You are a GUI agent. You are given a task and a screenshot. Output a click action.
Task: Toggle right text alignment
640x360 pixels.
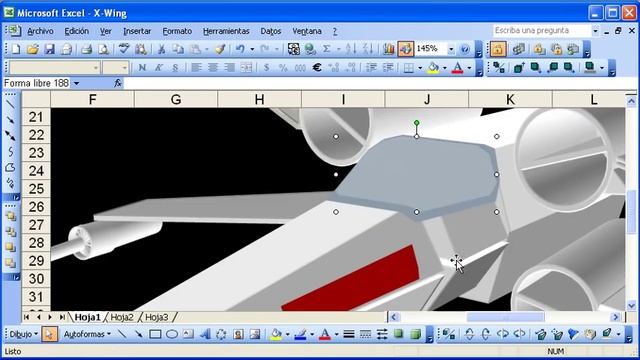(230, 67)
